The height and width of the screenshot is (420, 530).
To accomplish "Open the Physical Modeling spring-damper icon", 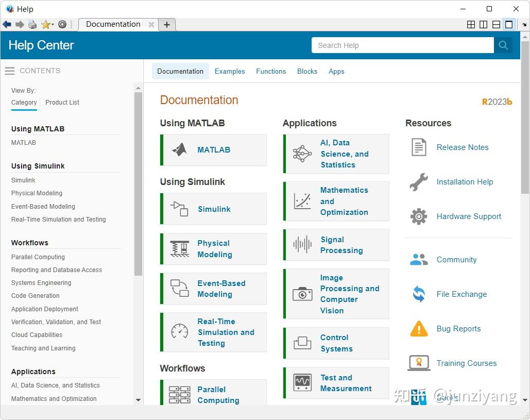I will coord(179,248).
